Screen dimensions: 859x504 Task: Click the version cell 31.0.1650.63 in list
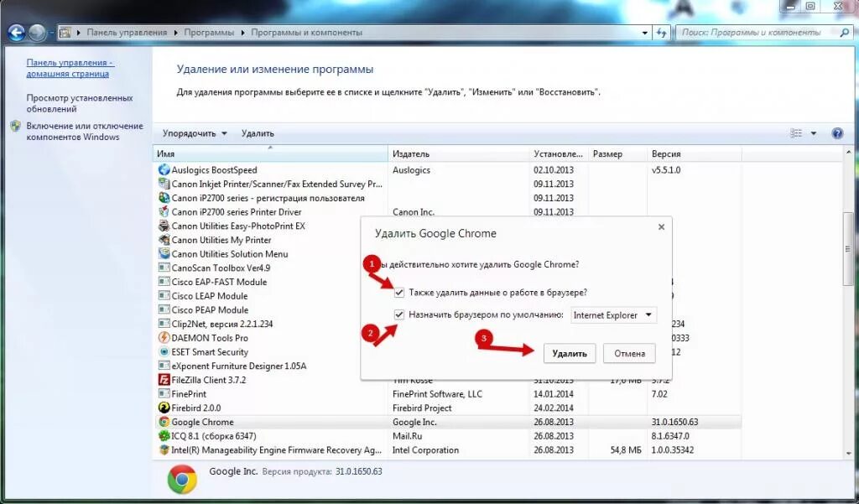coord(675,423)
